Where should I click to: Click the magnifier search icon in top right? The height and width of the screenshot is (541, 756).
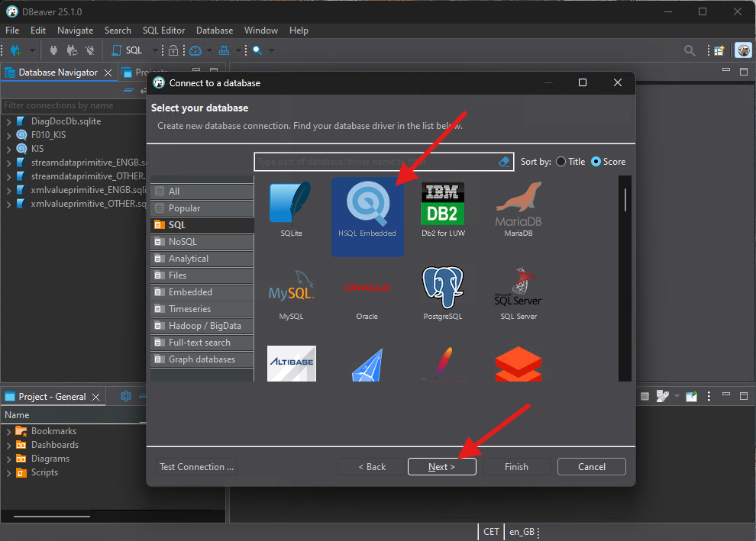[x=690, y=50]
